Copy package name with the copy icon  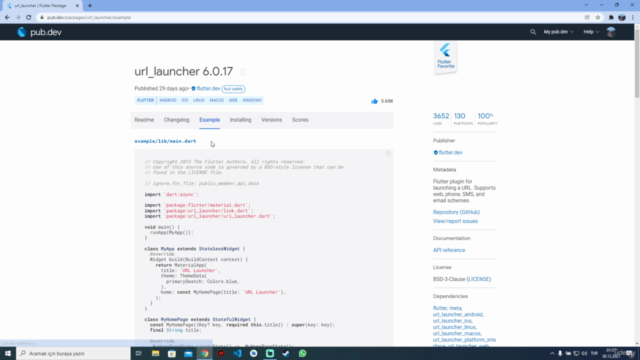[243, 72]
